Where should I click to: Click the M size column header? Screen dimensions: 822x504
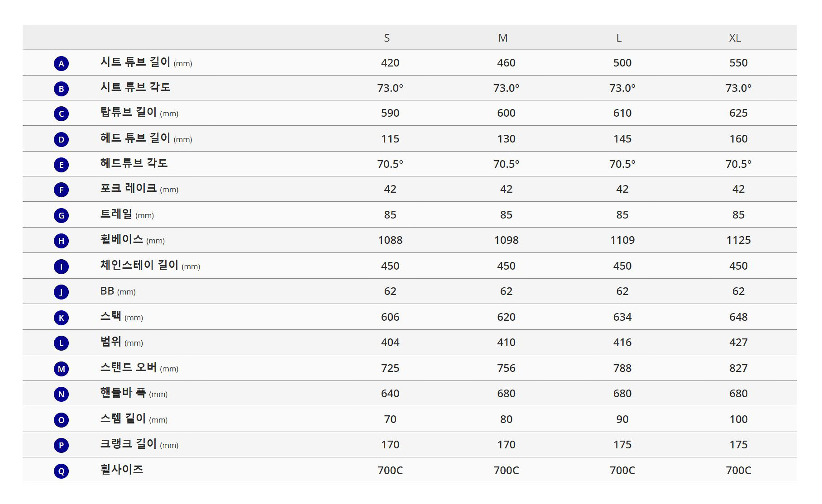503,38
